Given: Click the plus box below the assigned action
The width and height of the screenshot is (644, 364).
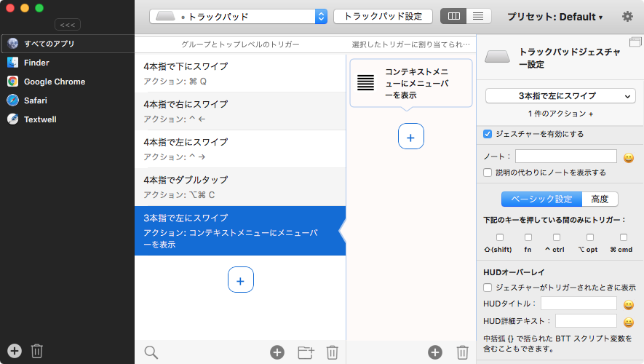Looking at the screenshot, I should tap(410, 136).
